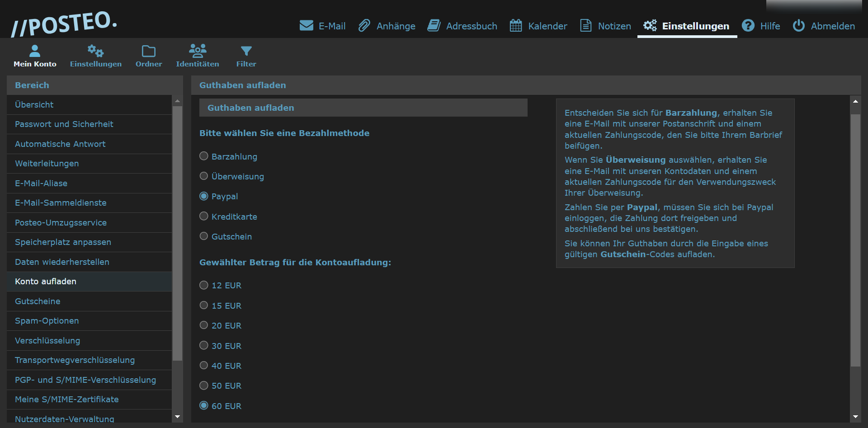The width and height of the screenshot is (868, 428).
Task: Open the E-Mail envelope icon
Action: pos(306,26)
